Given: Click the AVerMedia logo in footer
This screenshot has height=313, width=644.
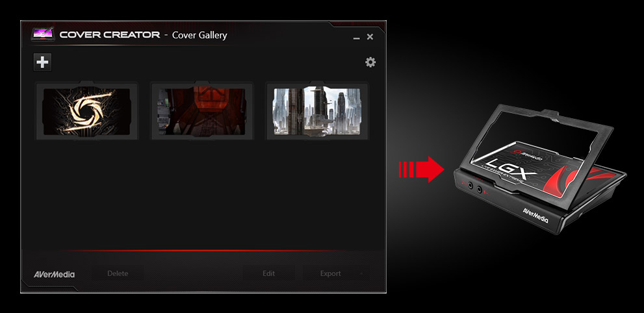Looking at the screenshot, I should (x=54, y=274).
